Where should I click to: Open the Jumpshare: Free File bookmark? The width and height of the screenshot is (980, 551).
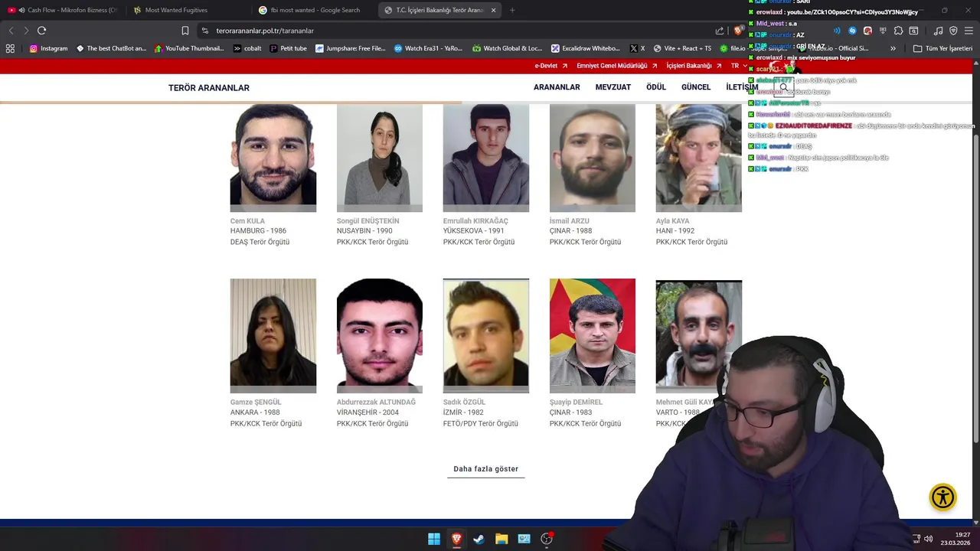click(x=351, y=48)
